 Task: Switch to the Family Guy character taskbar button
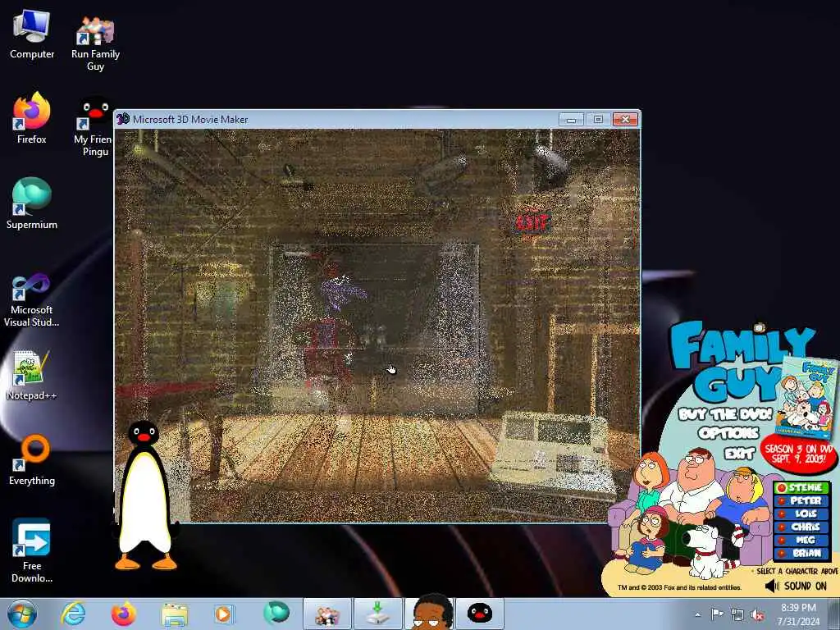(x=430, y=612)
